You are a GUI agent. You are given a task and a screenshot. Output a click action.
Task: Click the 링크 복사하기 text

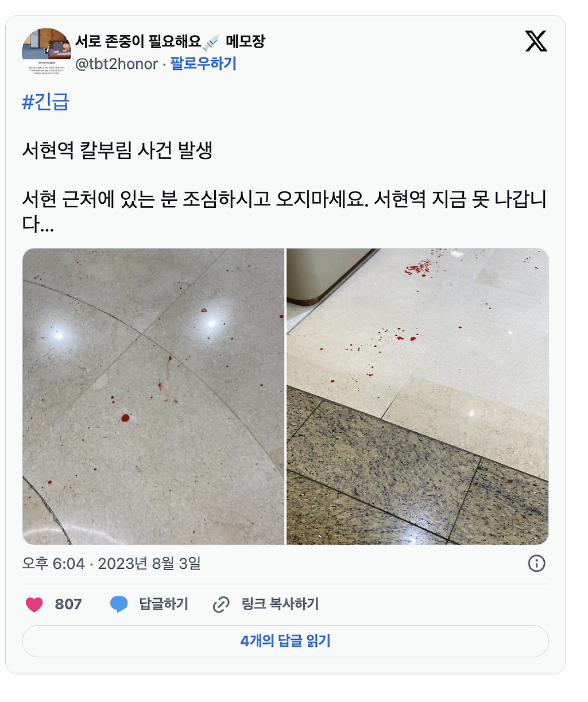(x=280, y=604)
